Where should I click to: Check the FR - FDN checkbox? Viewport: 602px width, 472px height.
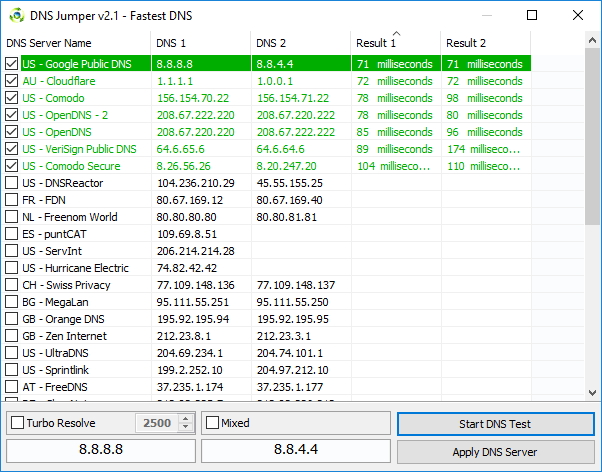[12, 200]
